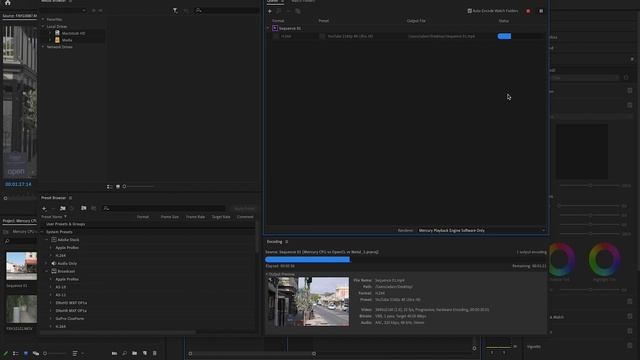Click the trash Clear icon in Project panel
Viewport: 640px width, 360px height.
[x=154, y=353]
